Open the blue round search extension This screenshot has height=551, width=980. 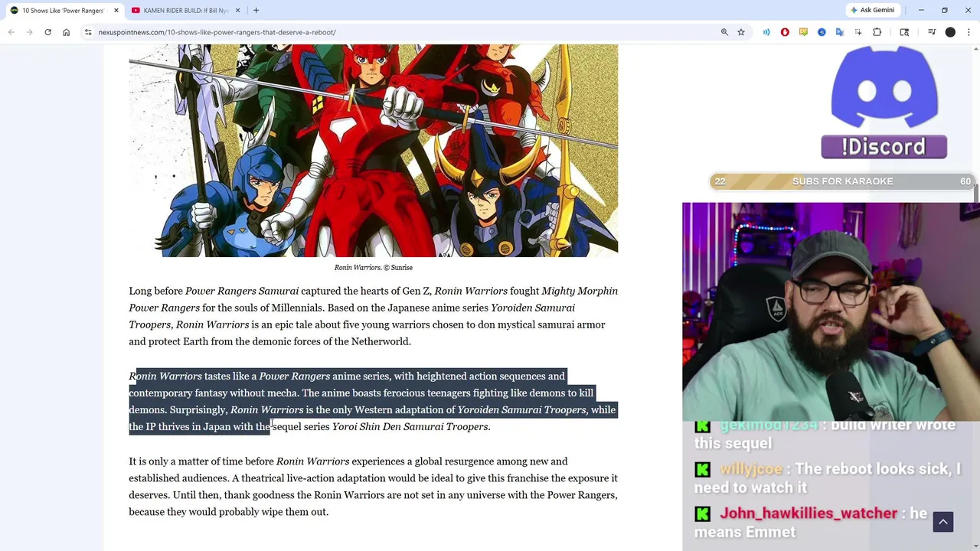(822, 32)
